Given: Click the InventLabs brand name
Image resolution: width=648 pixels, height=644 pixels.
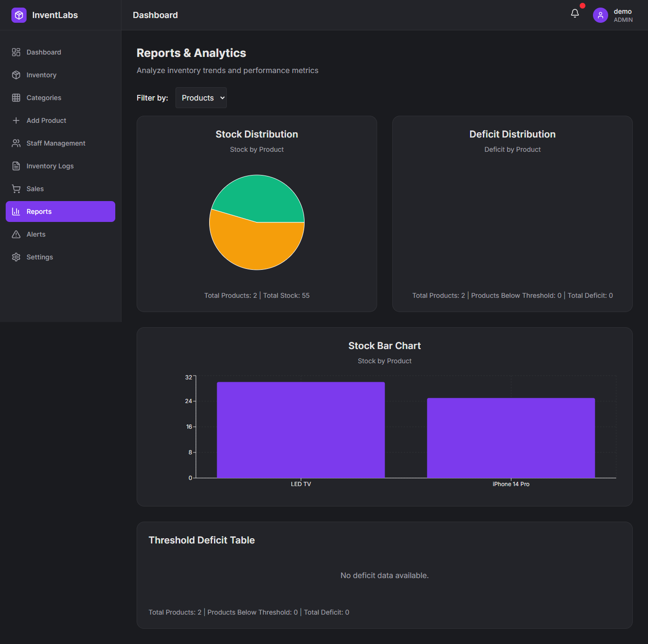Looking at the screenshot, I should tap(55, 15).
